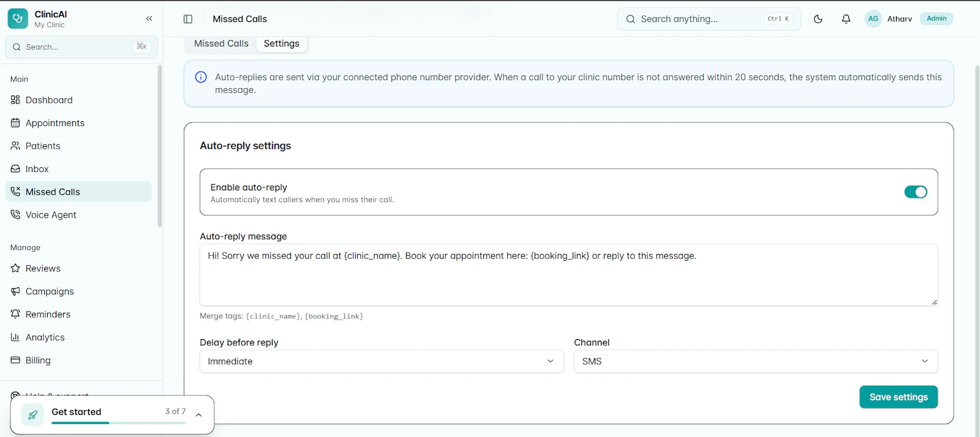Click the Get started progress bar

(119, 423)
